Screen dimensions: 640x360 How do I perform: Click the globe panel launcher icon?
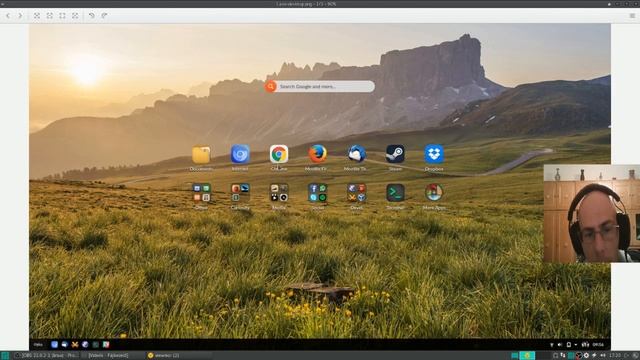85,344
